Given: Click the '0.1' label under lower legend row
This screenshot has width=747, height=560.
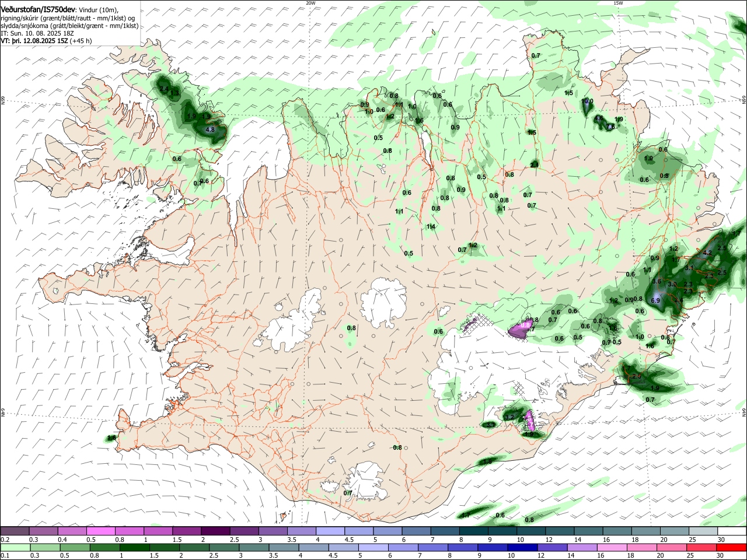Looking at the screenshot, I should coord(4,556).
